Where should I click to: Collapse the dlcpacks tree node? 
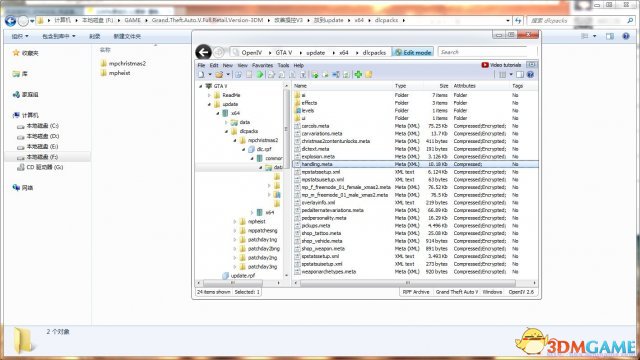coord(227,131)
